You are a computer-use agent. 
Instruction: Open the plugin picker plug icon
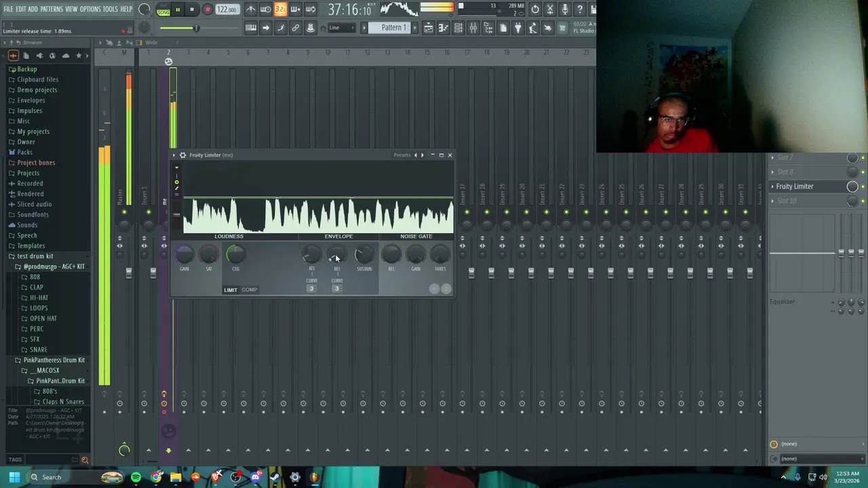point(518,28)
